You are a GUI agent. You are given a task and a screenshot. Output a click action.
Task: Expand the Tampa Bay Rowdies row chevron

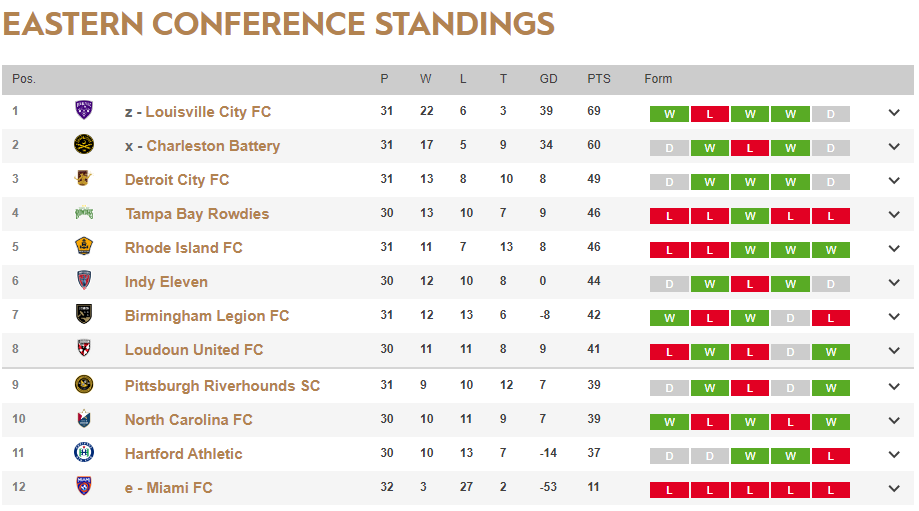894,214
